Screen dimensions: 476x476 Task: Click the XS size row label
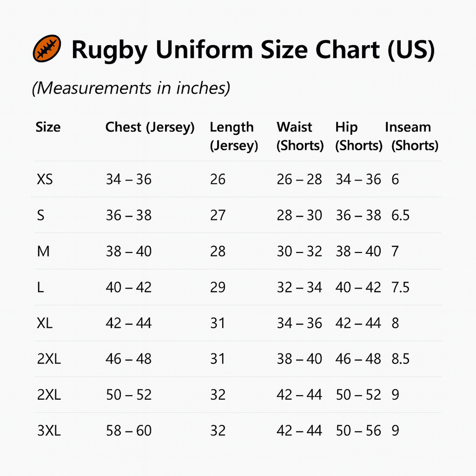pyautogui.click(x=45, y=179)
